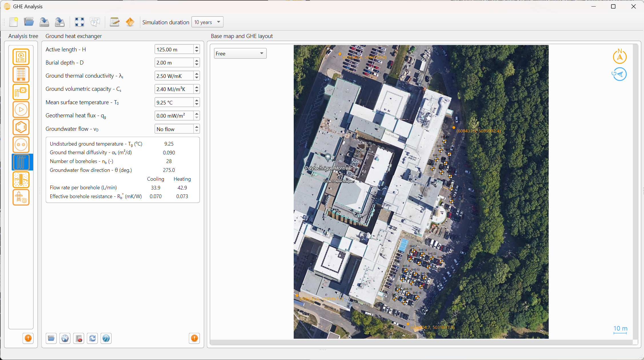The width and height of the screenshot is (644, 360).
Task: Click the Number of boreholes value 28
Action: [169, 161]
